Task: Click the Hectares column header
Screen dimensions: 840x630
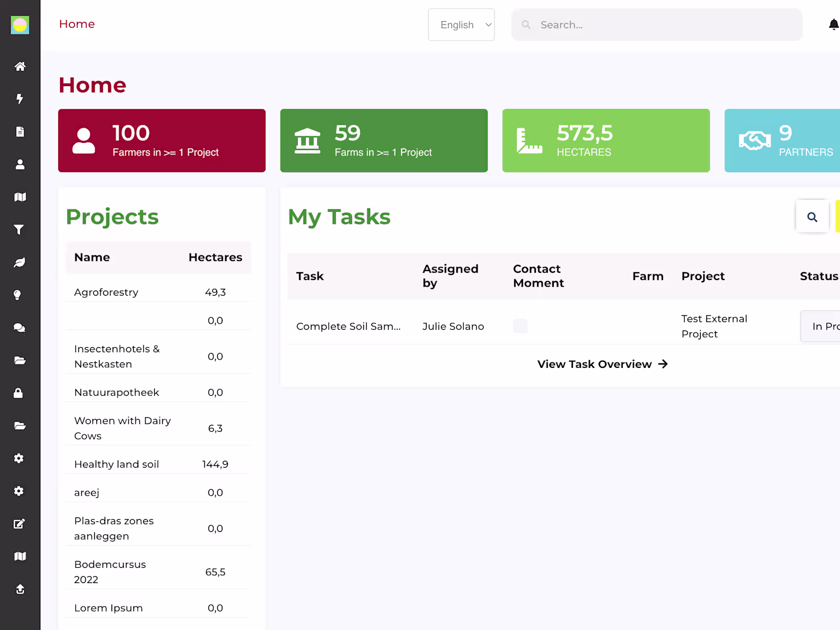Action: coord(215,258)
